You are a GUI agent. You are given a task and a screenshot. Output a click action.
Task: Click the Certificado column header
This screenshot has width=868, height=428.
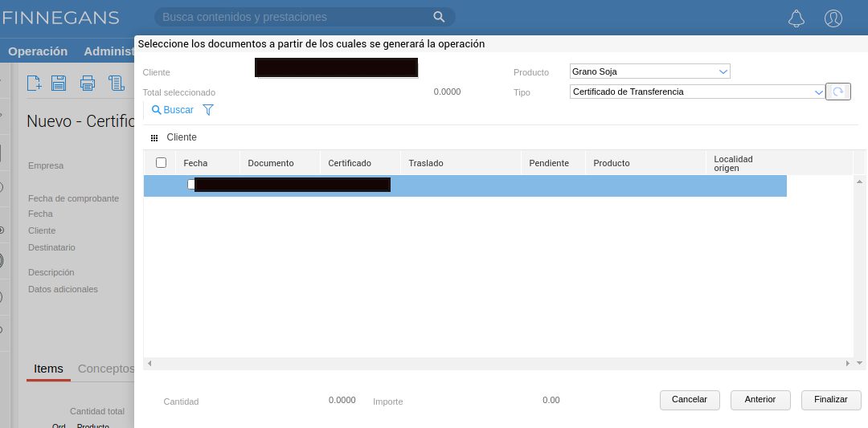coord(360,163)
